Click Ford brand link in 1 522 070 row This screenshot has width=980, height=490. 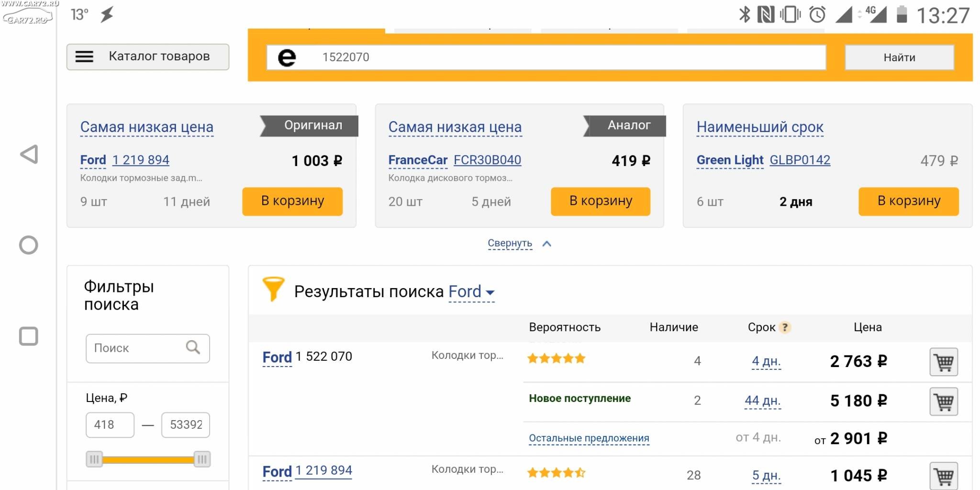point(277,357)
